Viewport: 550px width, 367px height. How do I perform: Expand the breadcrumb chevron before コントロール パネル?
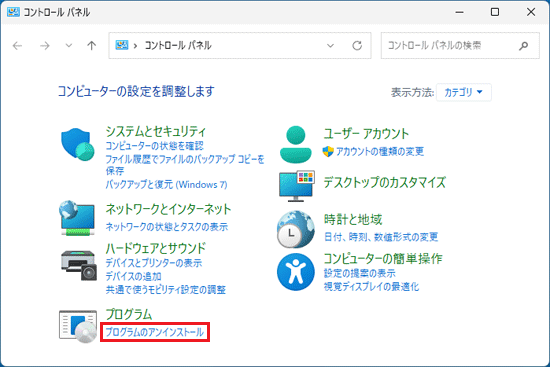tap(135, 46)
